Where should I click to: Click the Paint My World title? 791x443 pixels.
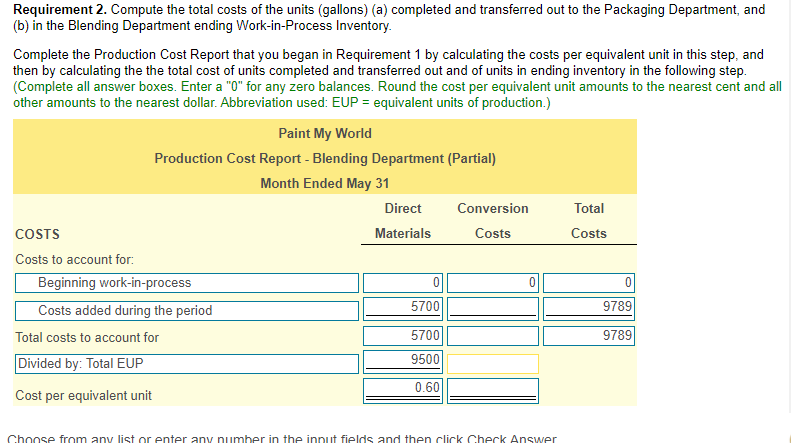325,133
